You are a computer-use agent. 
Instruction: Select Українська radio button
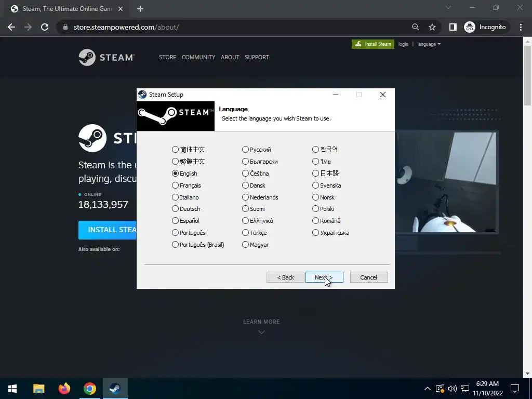click(x=315, y=232)
